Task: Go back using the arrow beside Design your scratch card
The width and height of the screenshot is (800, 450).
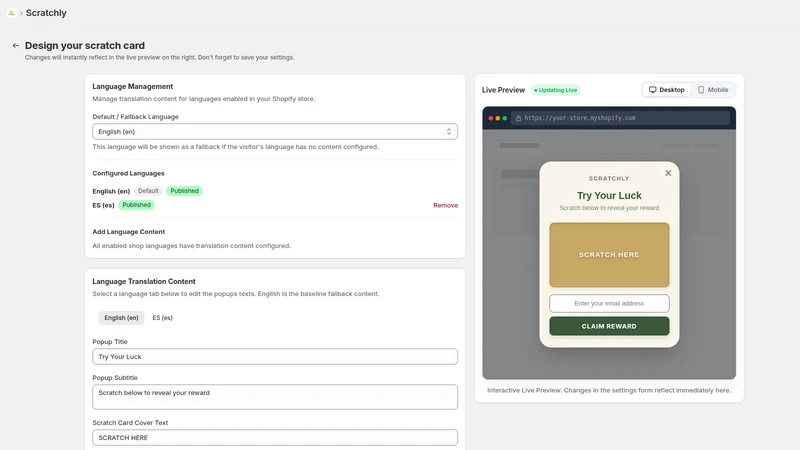Action: pos(16,45)
